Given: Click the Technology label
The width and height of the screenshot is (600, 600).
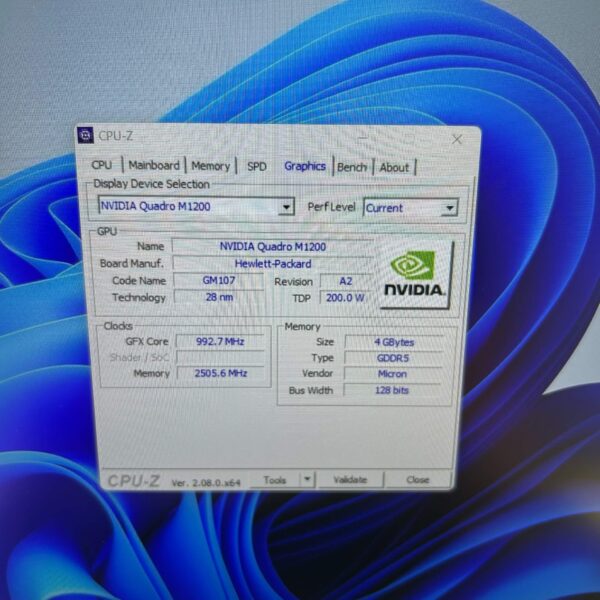Looking at the screenshot, I should [139, 297].
